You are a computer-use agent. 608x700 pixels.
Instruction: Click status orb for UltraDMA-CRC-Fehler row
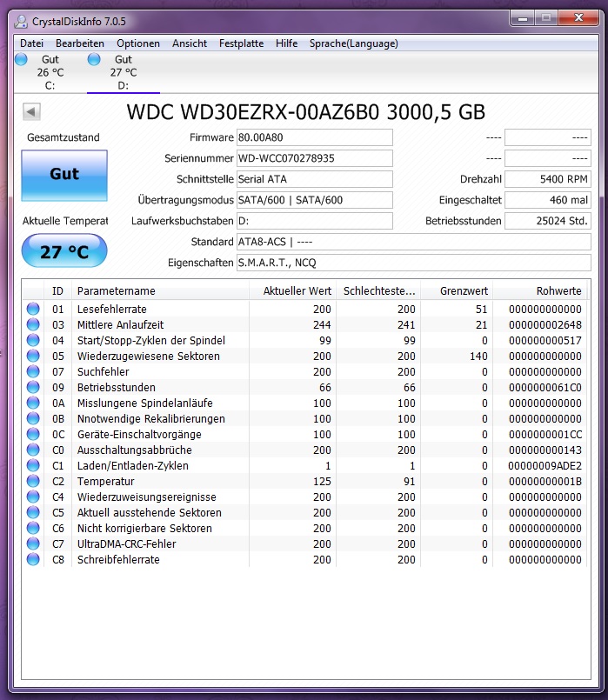coord(33,543)
